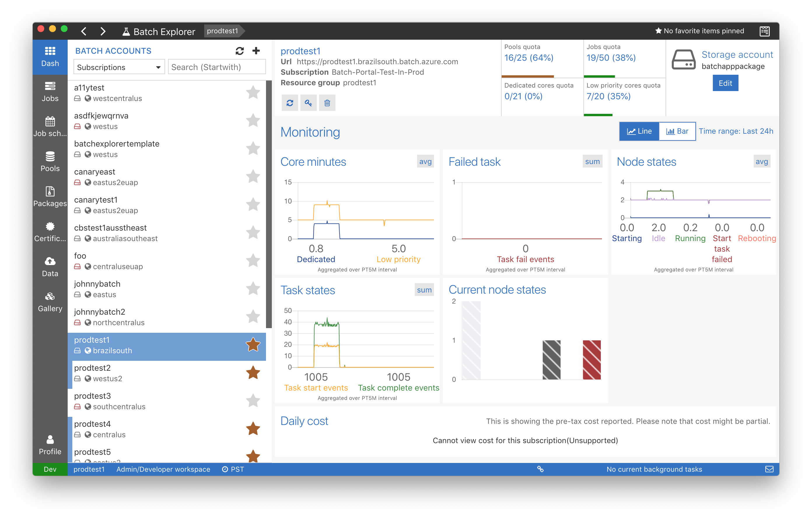The width and height of the screenshot is (812, 519).
Task: Open Time range Last 24h selector
Action: click(736, 131)
